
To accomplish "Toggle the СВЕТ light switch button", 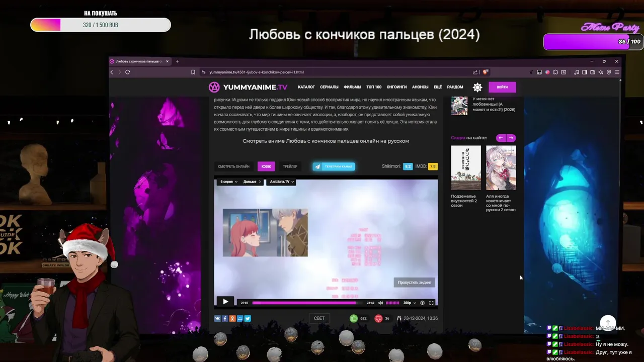I will [x=319, y=318].
